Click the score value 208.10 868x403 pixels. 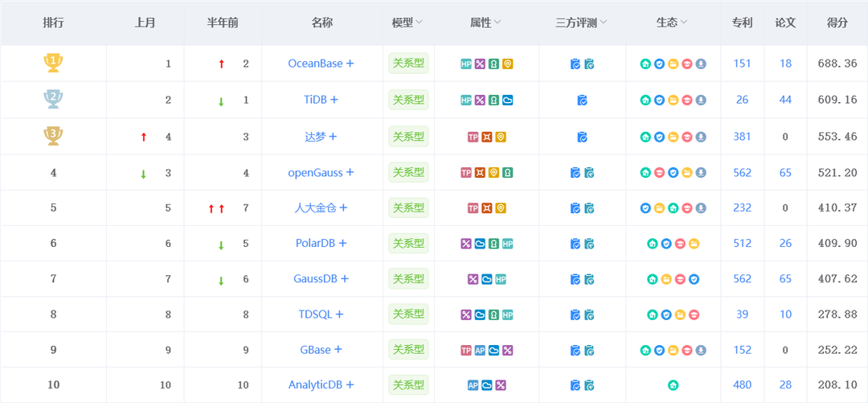[837, 385]
